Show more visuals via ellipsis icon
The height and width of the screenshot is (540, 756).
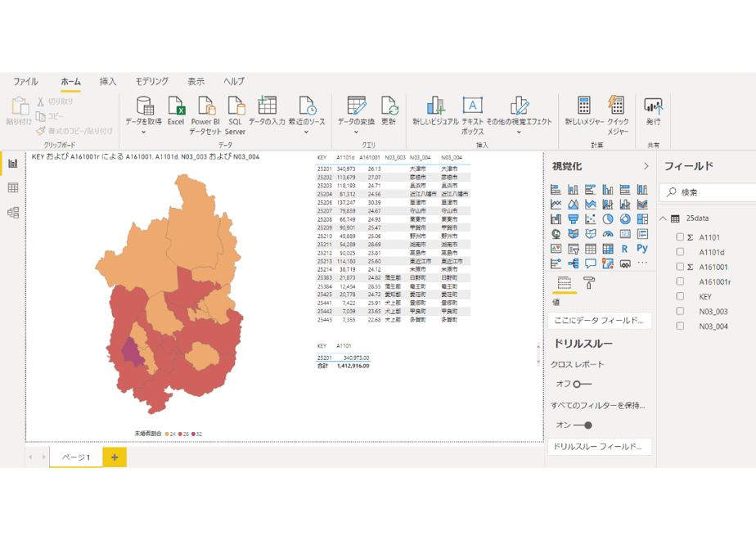pos(643,263)
